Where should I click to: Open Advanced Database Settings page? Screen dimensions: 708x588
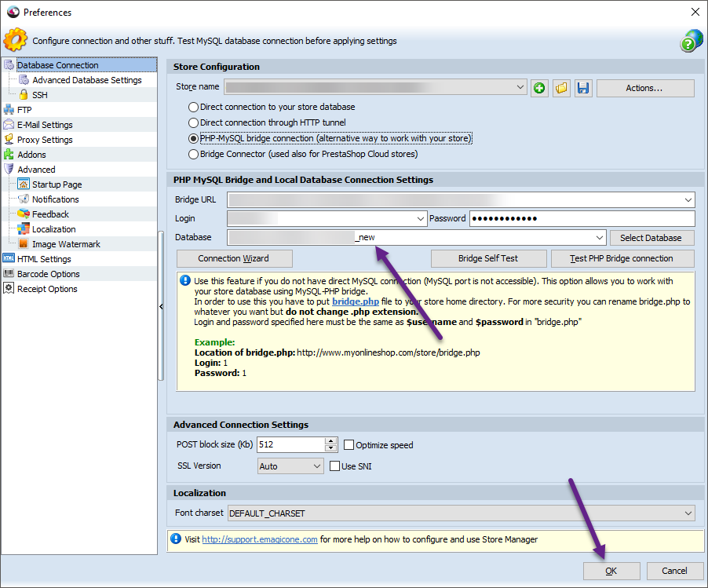pyautogui.click(x=86, y=80)
